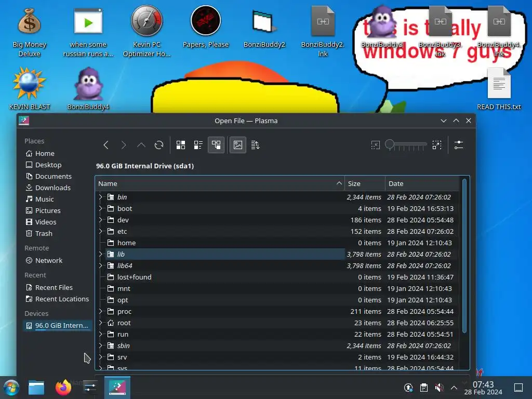Expand the dev folder tree arrow
This screenshot has width=532, height=399.
(x=100, y=220)
